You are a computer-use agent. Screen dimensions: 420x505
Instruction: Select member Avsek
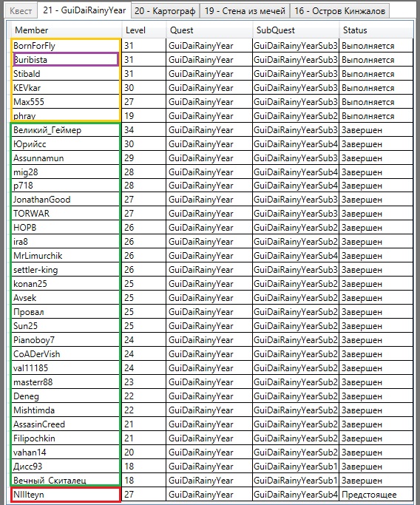click(66, 298)
